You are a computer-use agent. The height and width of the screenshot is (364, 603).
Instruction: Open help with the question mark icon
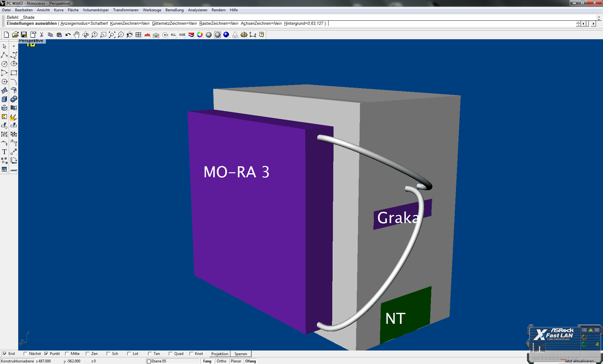pos(262,35)
